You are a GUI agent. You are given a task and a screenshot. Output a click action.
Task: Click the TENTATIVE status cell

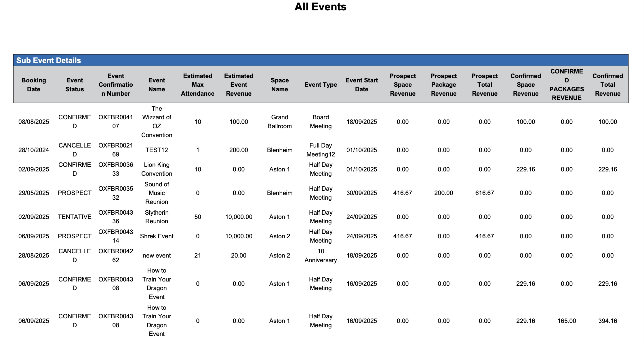[75, 217]
